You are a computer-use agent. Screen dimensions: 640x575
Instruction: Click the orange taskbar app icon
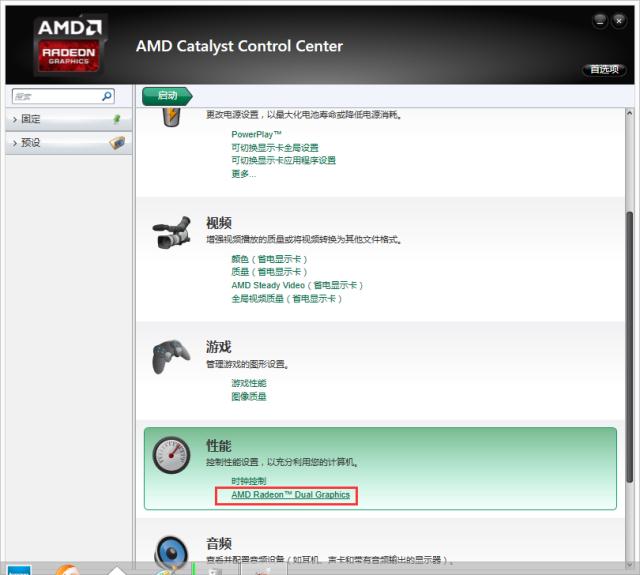point(67,570)
